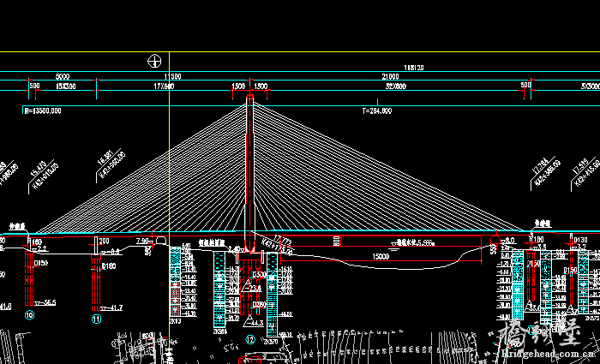Click the 'D180' pile diameter label
Image resolution: width=600 pixels, height=364 pixels.
[109, 266]
